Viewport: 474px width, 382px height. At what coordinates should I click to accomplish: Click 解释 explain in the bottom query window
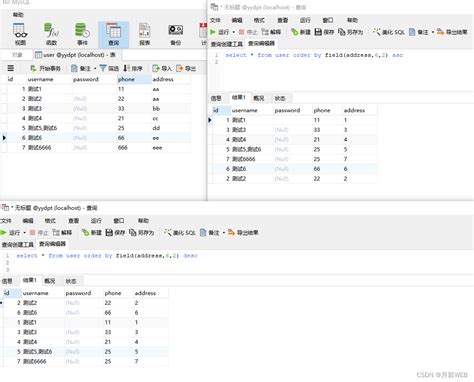click(62, 232)
